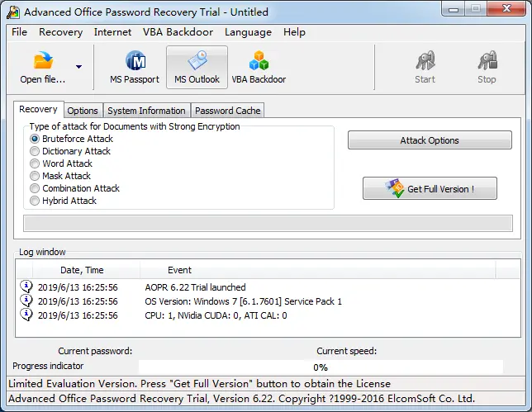Minimize the application window
The image size is (532, 412).
tap(453, 9)
